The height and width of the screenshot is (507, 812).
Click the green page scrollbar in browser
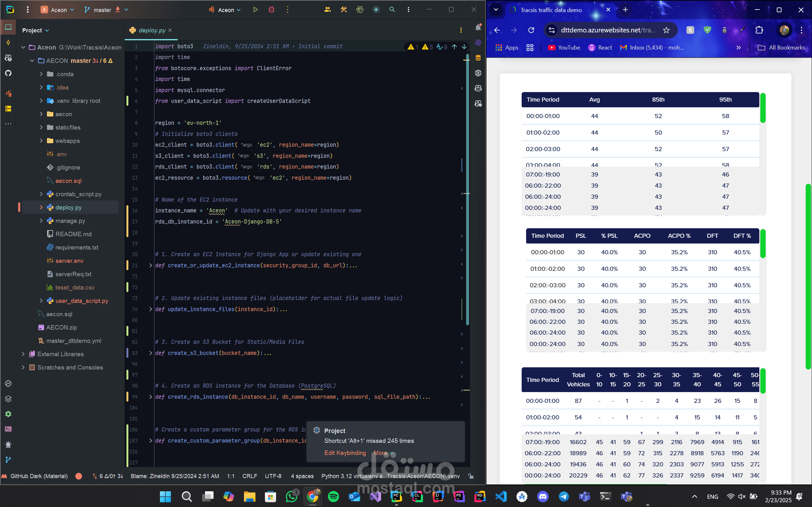808,277
